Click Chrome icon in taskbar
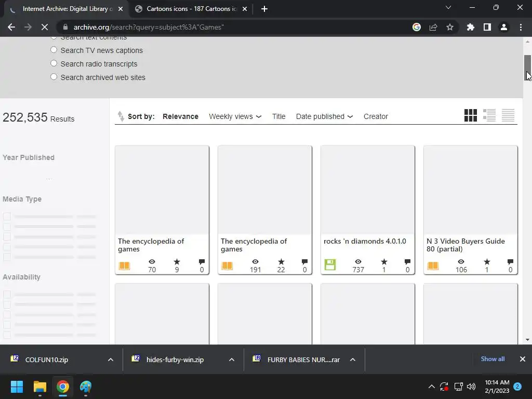 click(63, 387)
